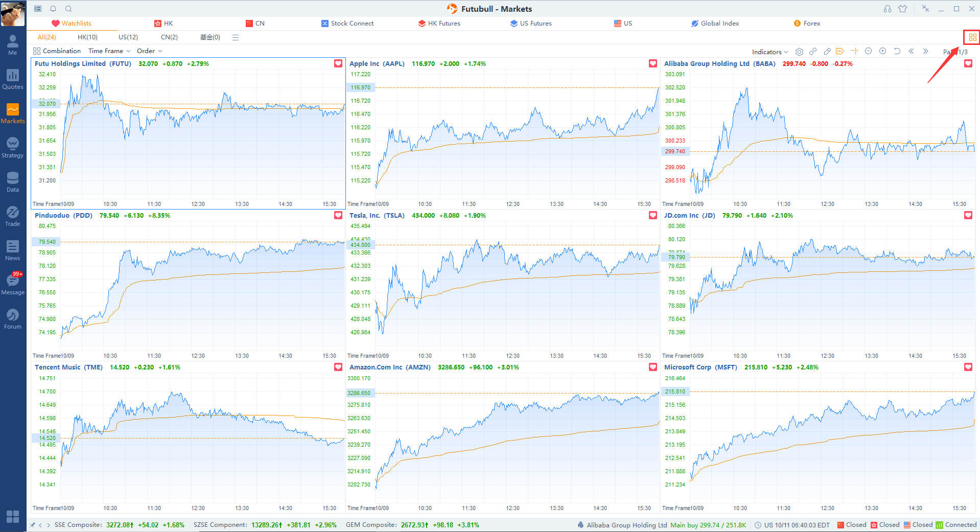
Task: Toggle favorite heart on Apple Inc chart
Action: [x=653, y=63]
